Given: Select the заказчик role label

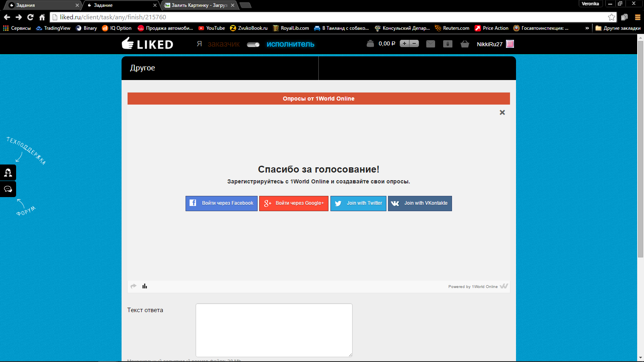Looking at the screenshot, I should 223,44.
